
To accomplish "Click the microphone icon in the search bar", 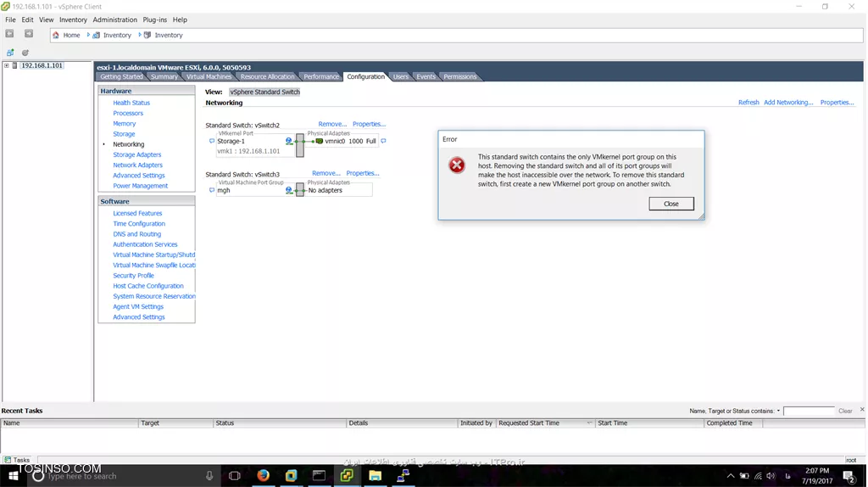I will pos(209,476).
